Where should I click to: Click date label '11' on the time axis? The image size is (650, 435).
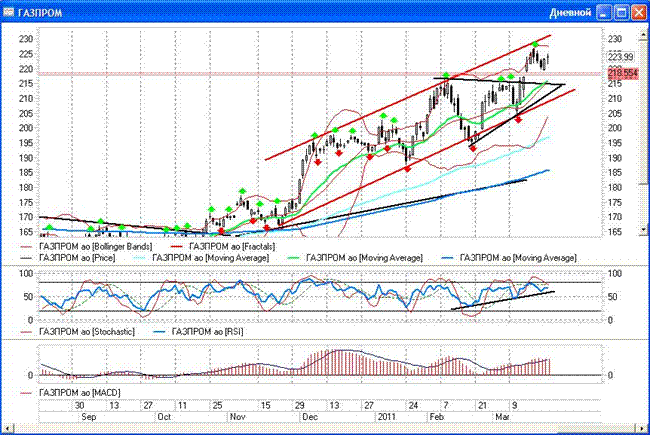pos(182,405)
